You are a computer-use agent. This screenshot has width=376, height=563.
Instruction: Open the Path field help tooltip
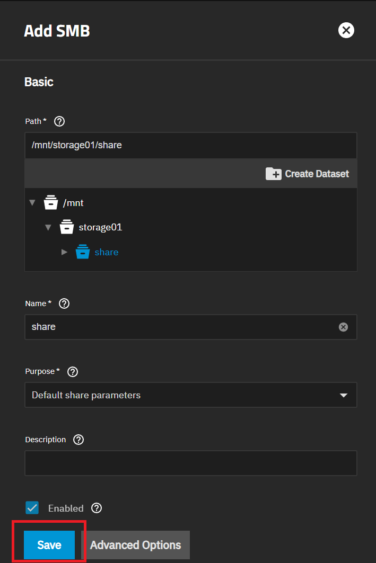pyautogui.click(x=59, y=121)
